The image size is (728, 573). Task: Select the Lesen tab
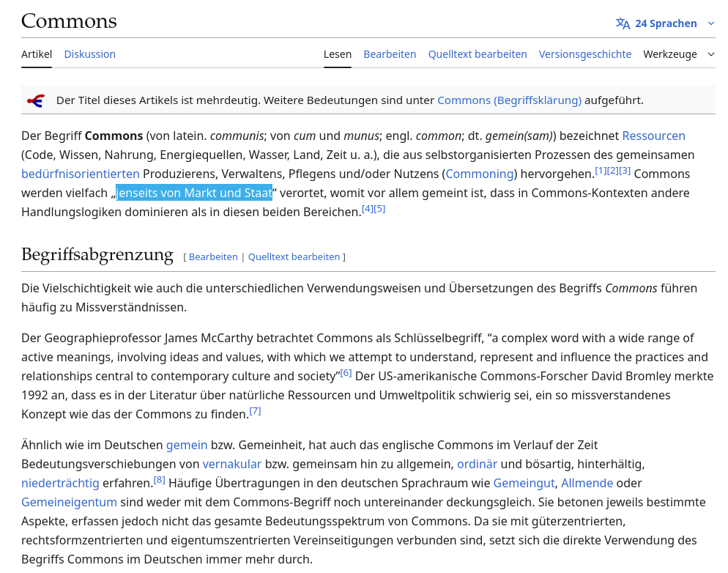coord(338,54)
